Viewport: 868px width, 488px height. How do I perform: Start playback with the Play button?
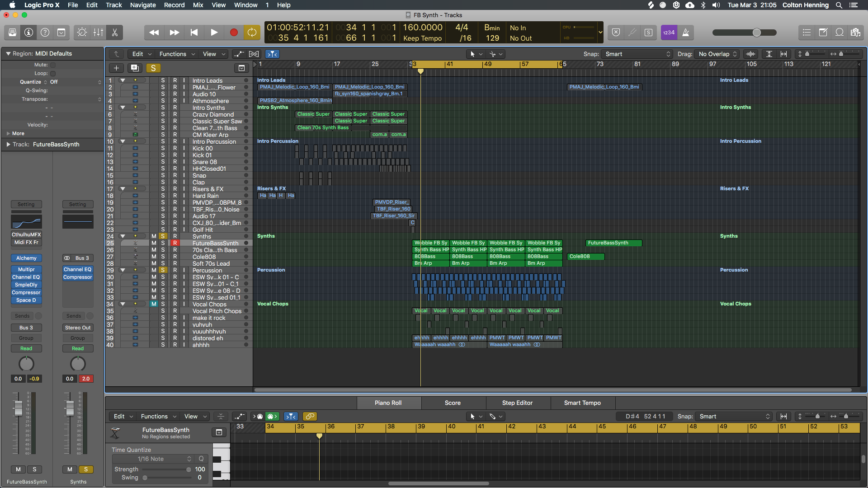(214, 33)
